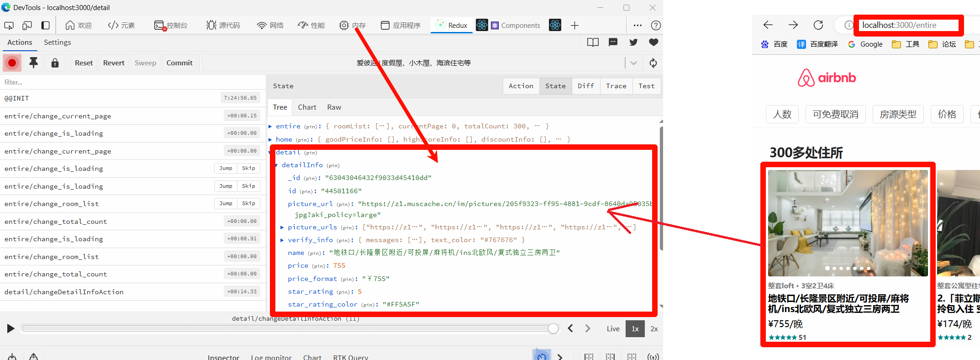Click the filter actions input field

click(132, 82)
